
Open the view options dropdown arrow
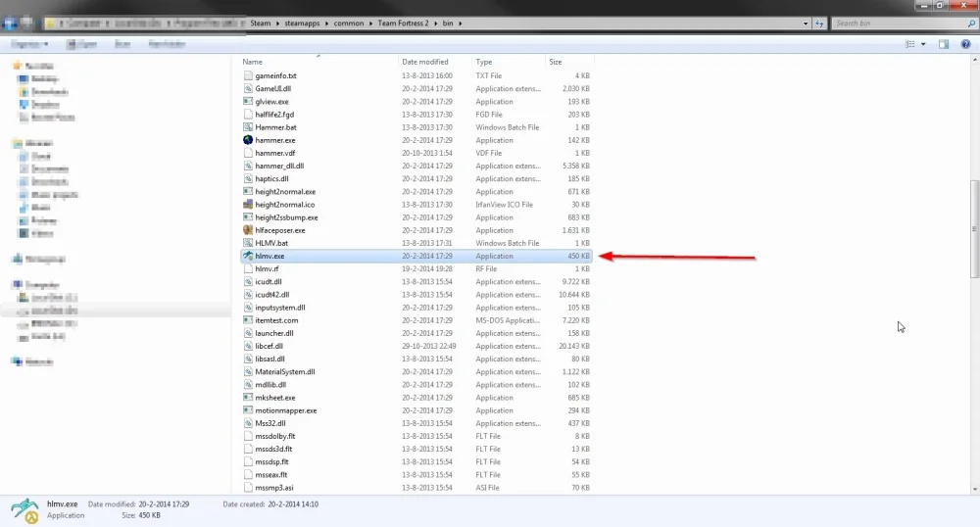click(923, 44)
